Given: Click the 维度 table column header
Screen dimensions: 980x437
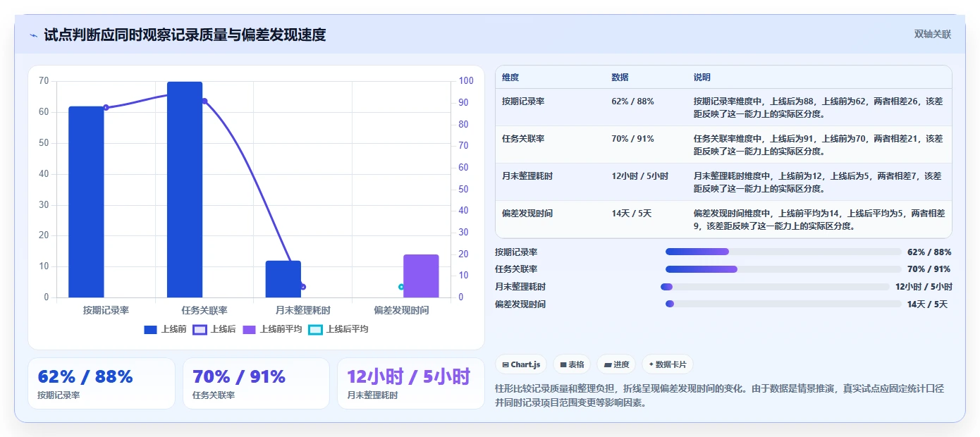Looking at the screenshot, I should coord(510,78).
